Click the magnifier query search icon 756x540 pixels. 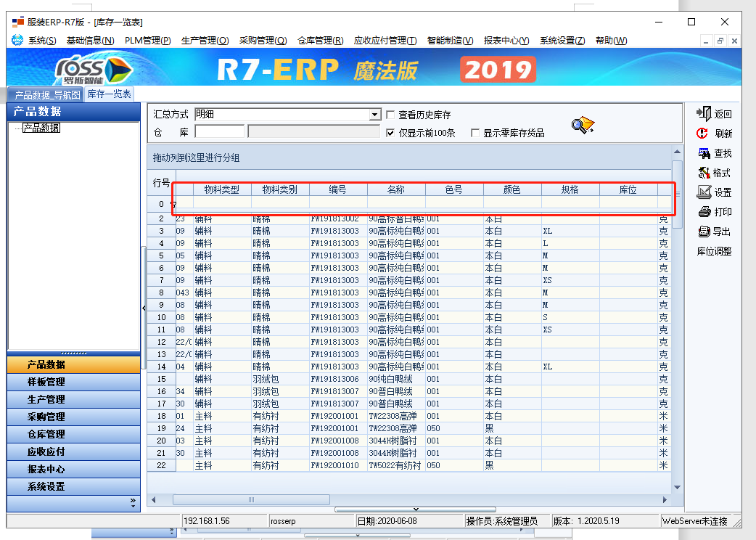[x=583, y=125]
